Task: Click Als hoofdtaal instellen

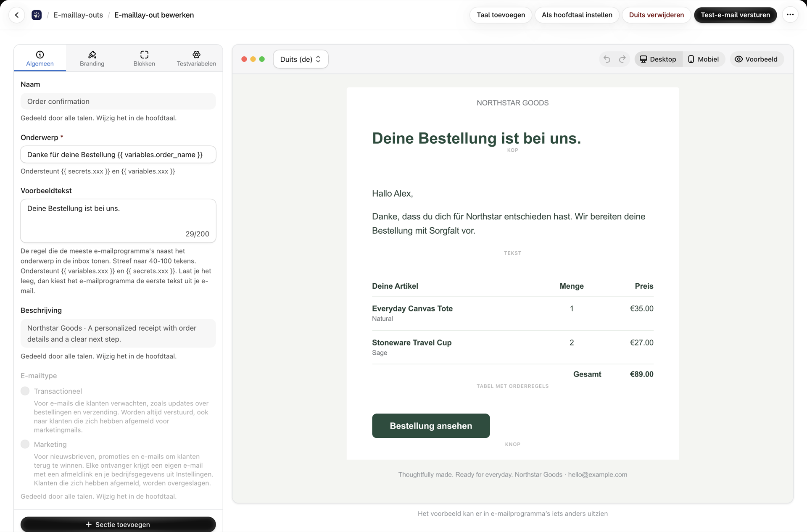Action: (x=577, y=15)
